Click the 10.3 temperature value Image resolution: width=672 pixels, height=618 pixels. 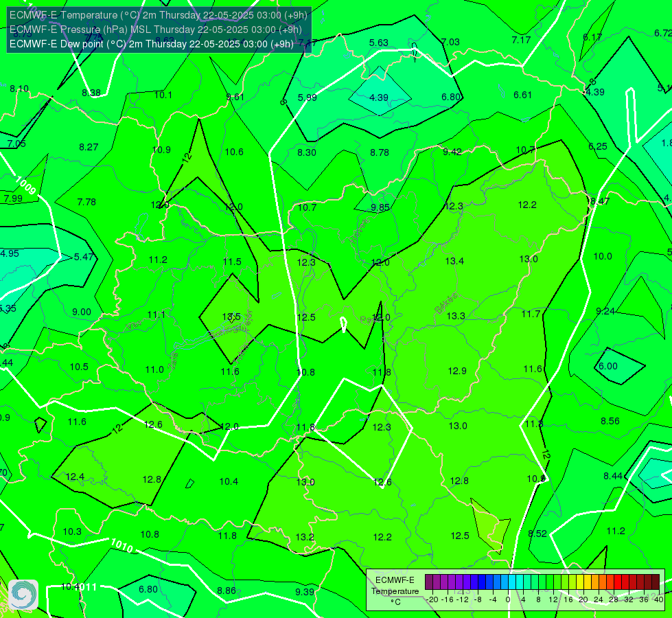72,531
